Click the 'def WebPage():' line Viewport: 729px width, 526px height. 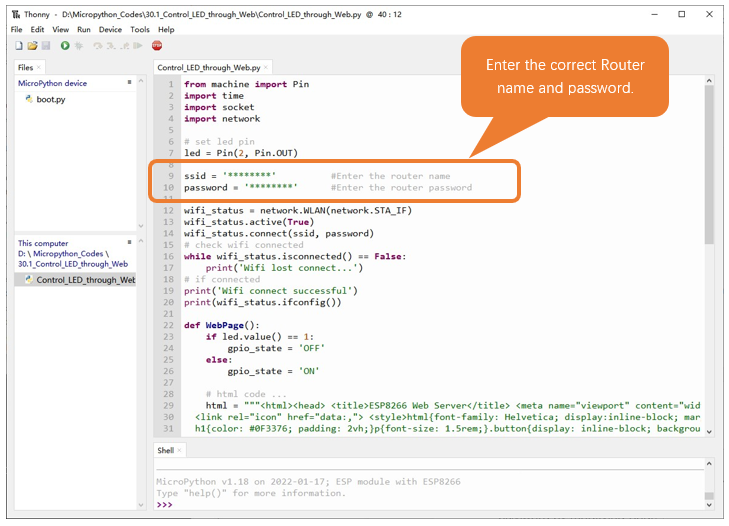click(222, 325)
